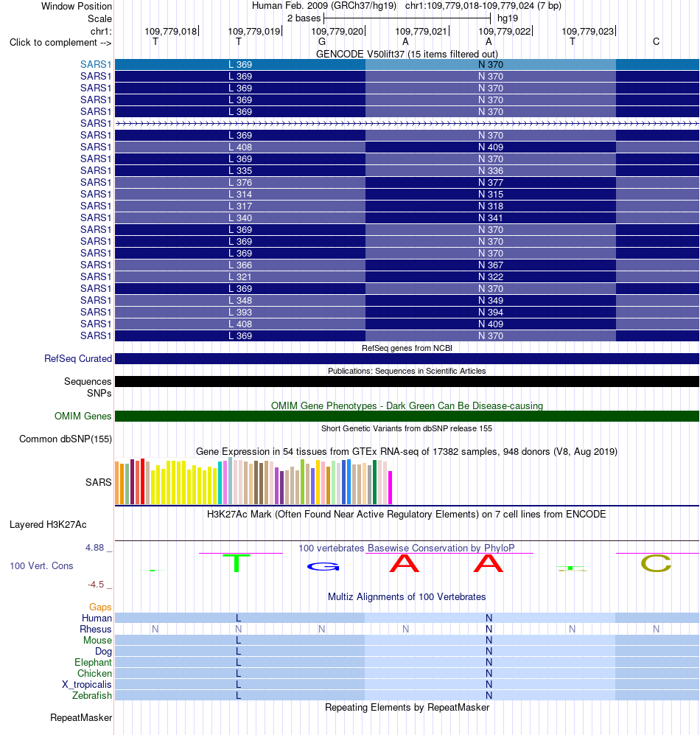Click base C in the sequence ruler
Viewport: 700px width, 735px height.
tap(656, 42)
